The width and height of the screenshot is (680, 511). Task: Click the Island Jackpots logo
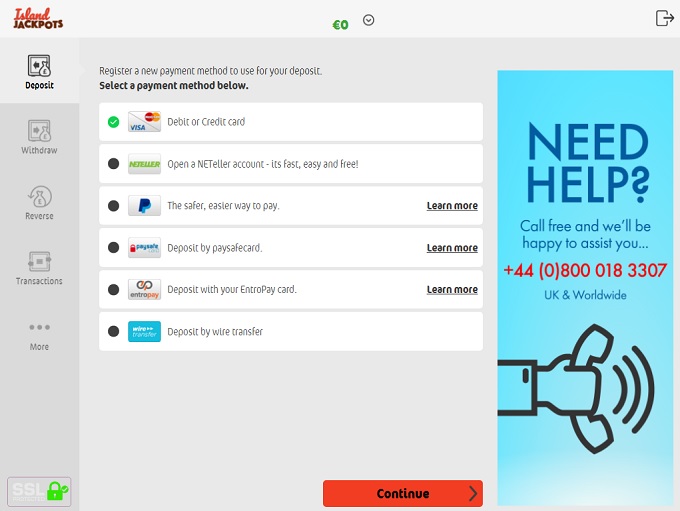click(38, 18)
